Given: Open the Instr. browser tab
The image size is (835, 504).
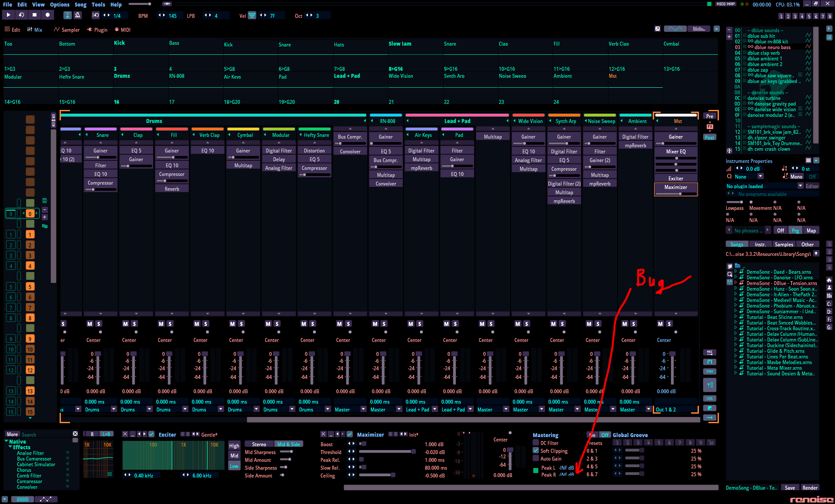Looking at the screenshot, I should pos(760,244).
